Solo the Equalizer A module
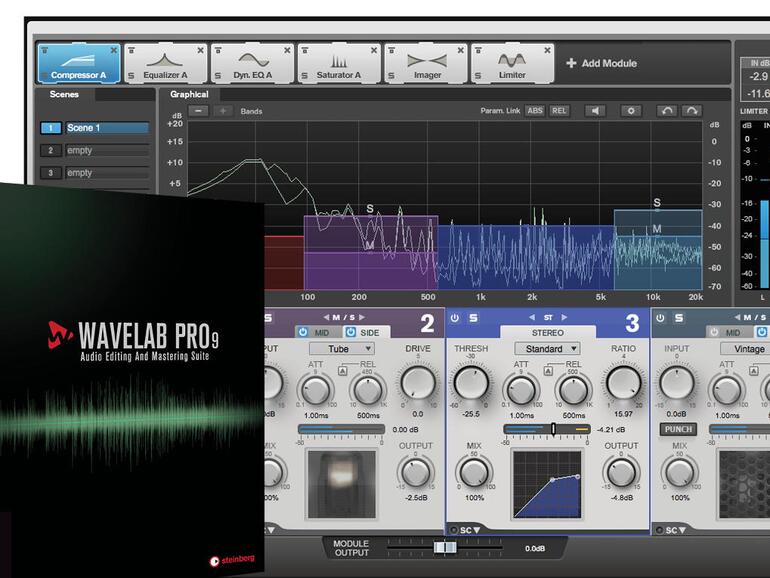The width and height of the screenshot is (770, 578). coord(131,76)
